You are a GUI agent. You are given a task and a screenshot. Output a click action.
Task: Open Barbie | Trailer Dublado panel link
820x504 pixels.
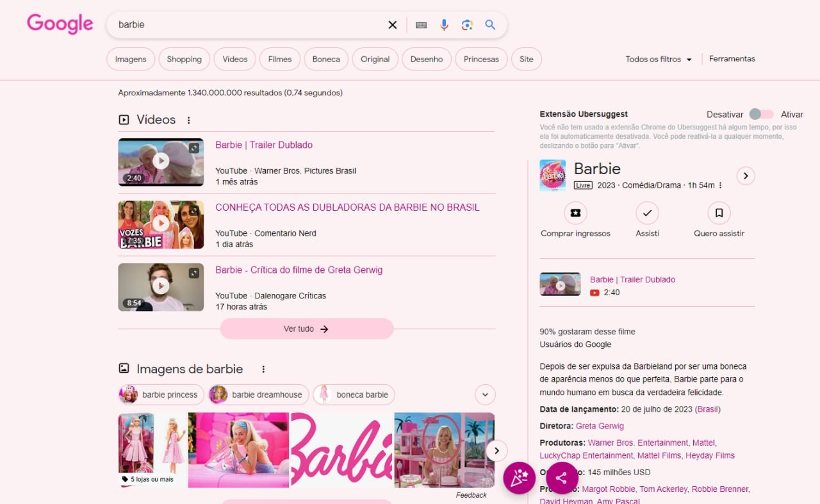coord(632,279)
